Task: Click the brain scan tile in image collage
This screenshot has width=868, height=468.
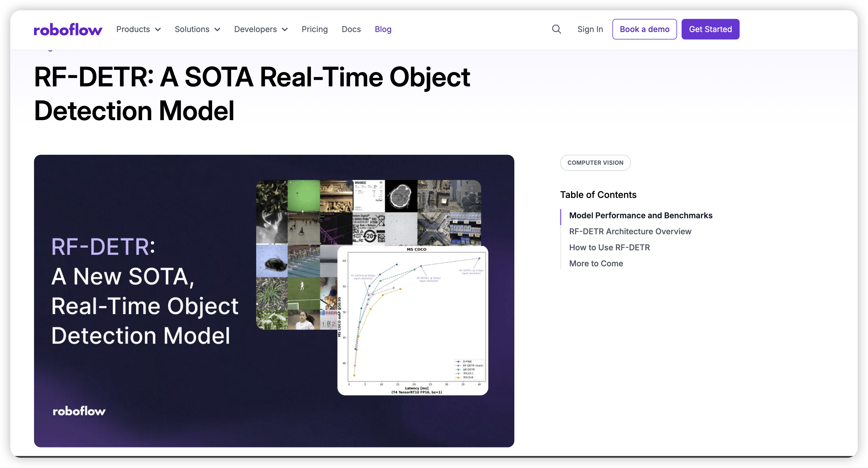Action: pos(401,197)
